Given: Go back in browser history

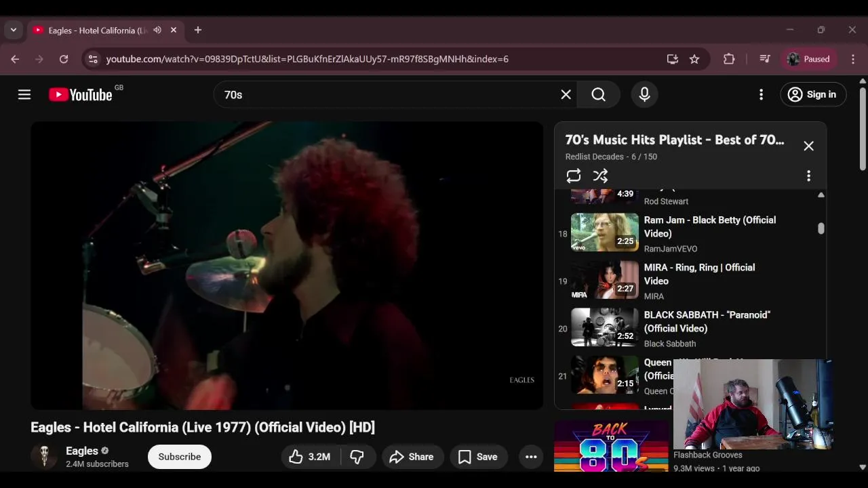Looking at the screenshot, I should click(15, 59).
